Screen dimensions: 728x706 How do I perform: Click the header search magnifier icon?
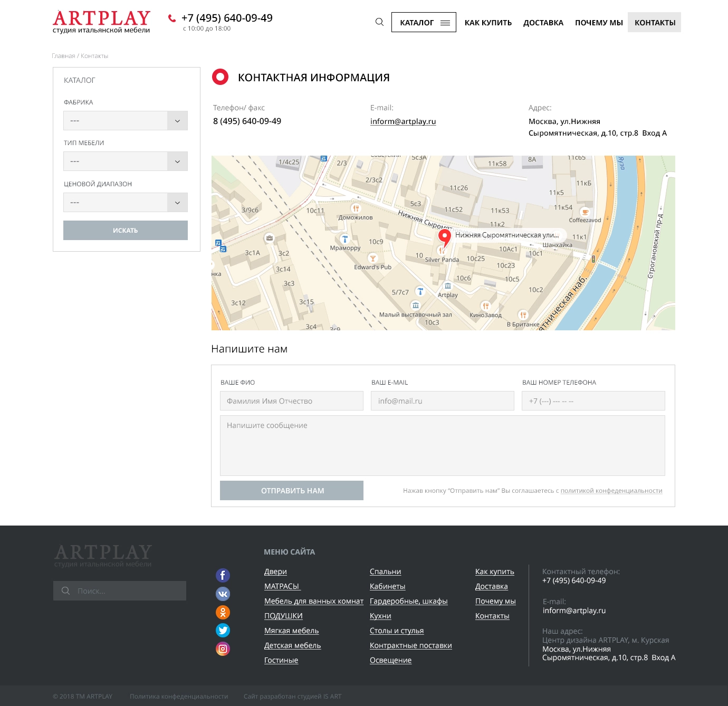point(379,22)
